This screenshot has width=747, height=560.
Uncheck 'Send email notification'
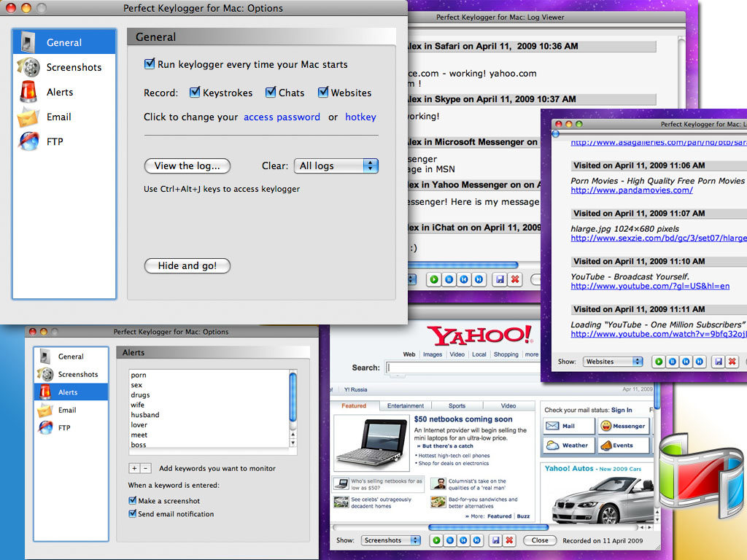coord(133,514)
